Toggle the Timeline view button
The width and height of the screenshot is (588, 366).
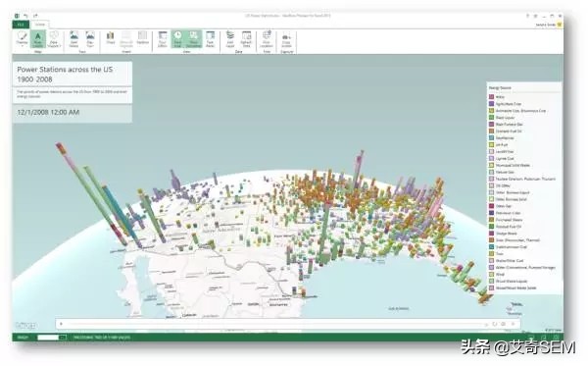pos(177,39)
